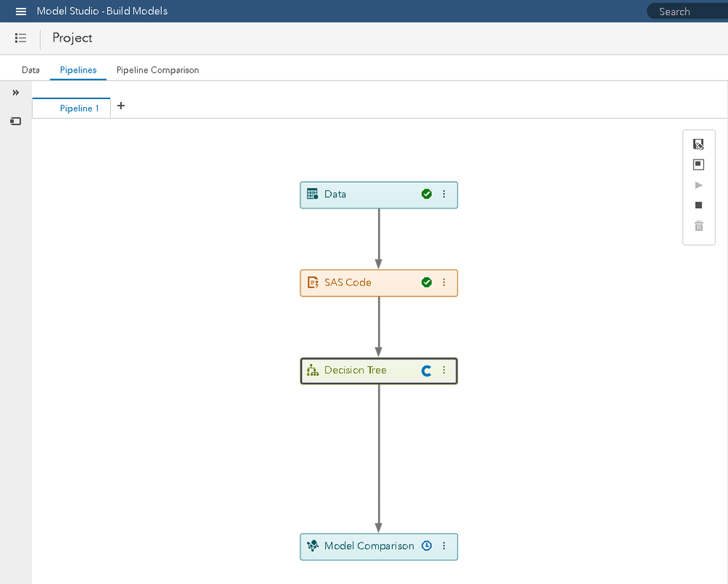Open the SAS Code node options menu
This screenshot has height=584, width=728.
[x=445, y=283]
